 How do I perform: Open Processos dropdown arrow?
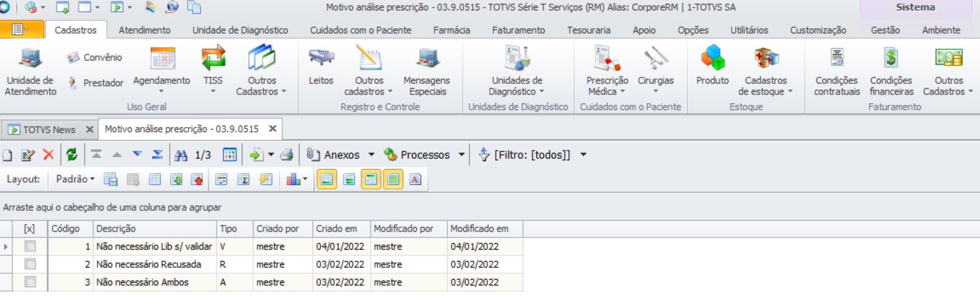[461, 154]
